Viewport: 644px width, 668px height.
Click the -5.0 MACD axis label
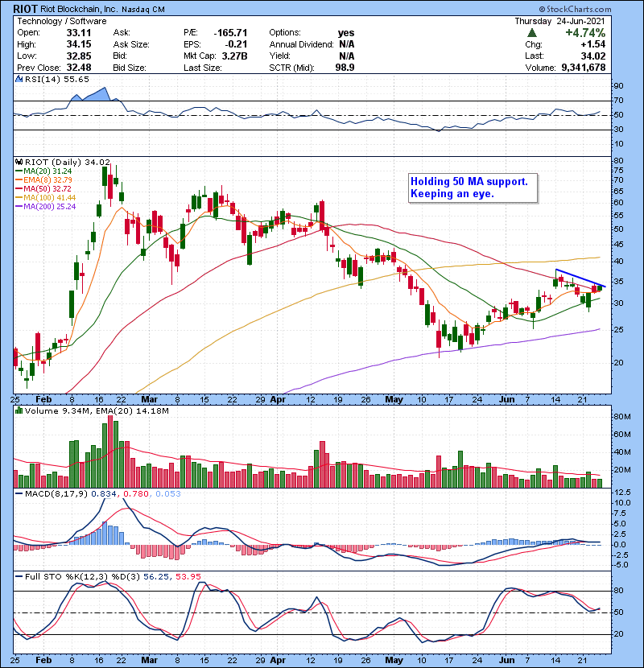(620, 565)
